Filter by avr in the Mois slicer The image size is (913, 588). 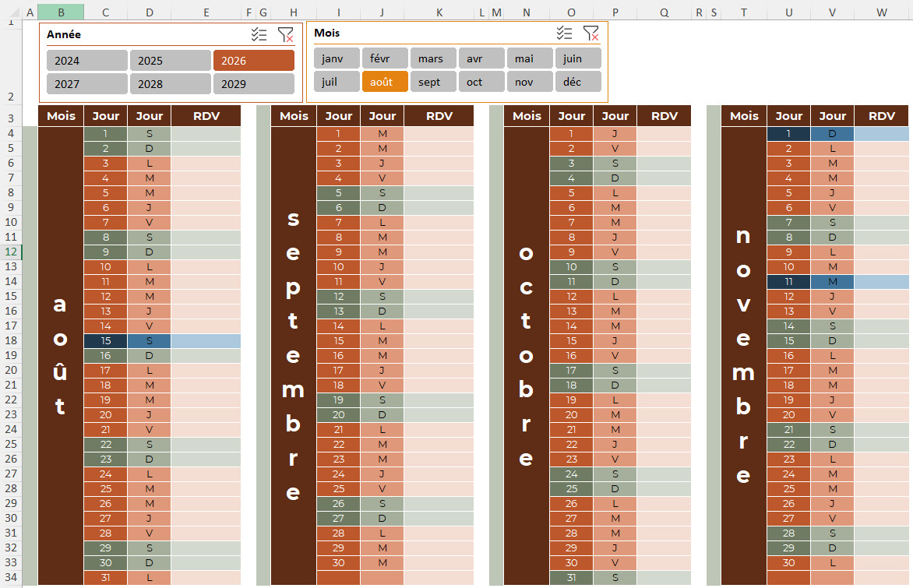click(481, 58)
